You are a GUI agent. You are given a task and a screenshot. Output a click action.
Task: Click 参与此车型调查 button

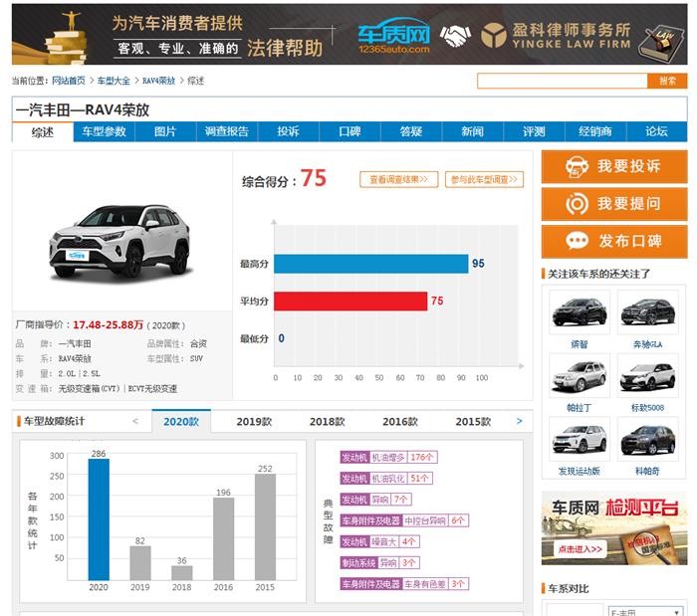484,179
